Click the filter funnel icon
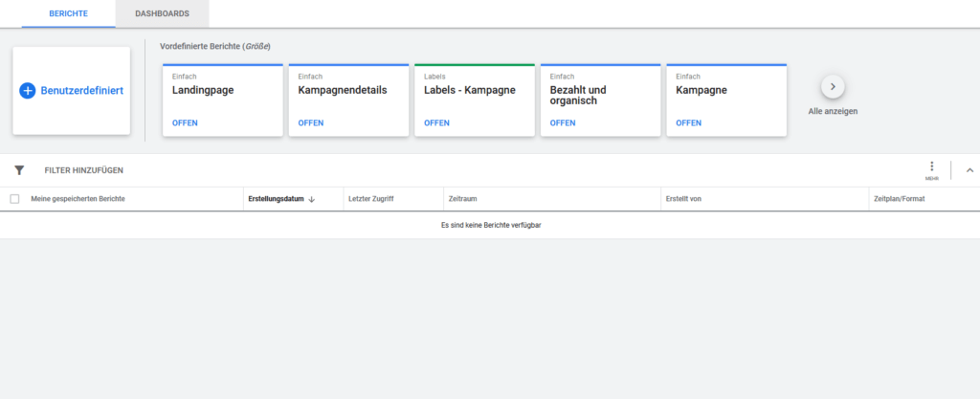 coord(19,170)
